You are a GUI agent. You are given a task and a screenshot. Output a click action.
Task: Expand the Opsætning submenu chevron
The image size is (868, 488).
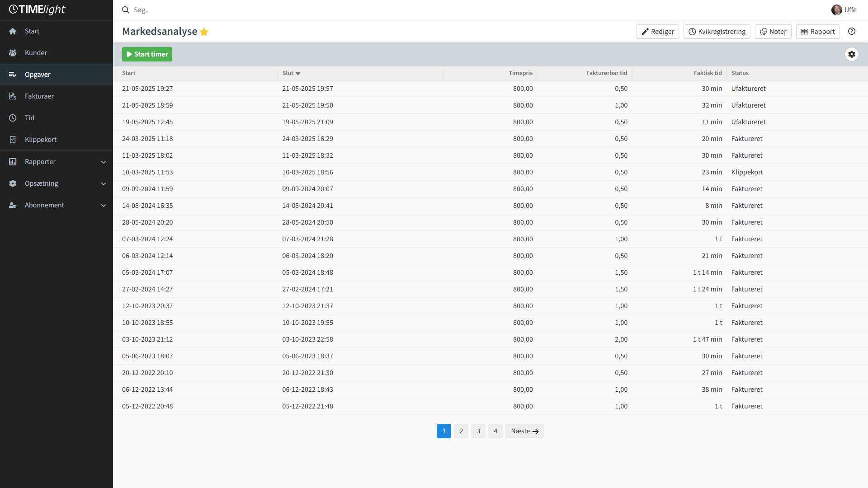pyautogui.click(x=104, y=183)
